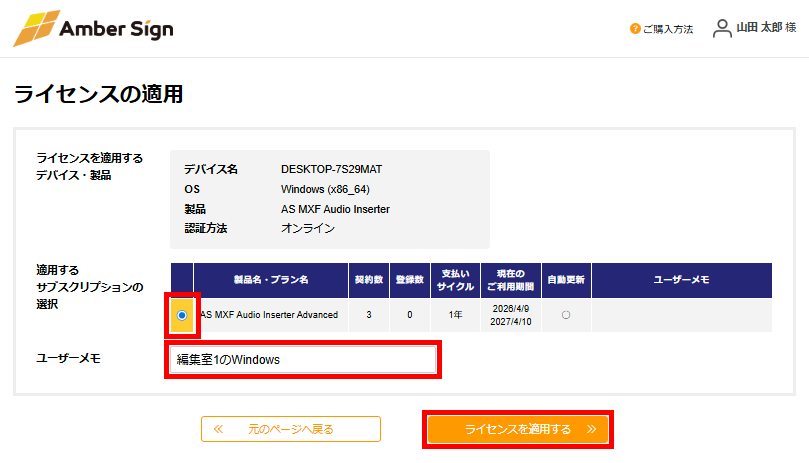Click the 元のページへ戻る button
Viewport: 809px width, 463px height.
click(x=291, y=429)
